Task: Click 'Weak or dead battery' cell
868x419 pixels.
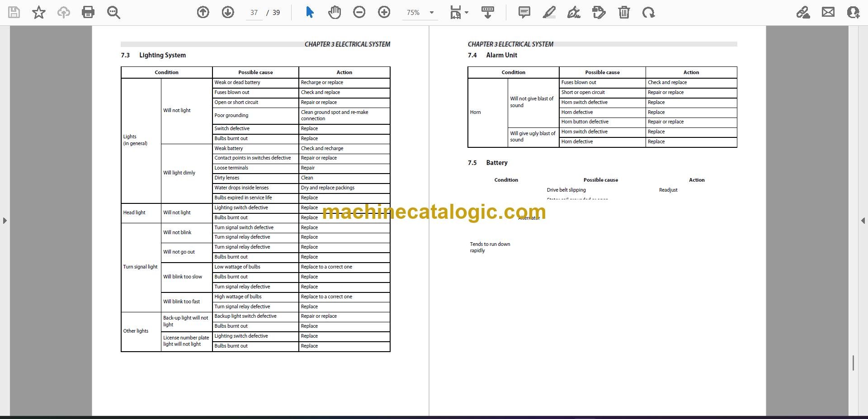Action: (255, 83)
